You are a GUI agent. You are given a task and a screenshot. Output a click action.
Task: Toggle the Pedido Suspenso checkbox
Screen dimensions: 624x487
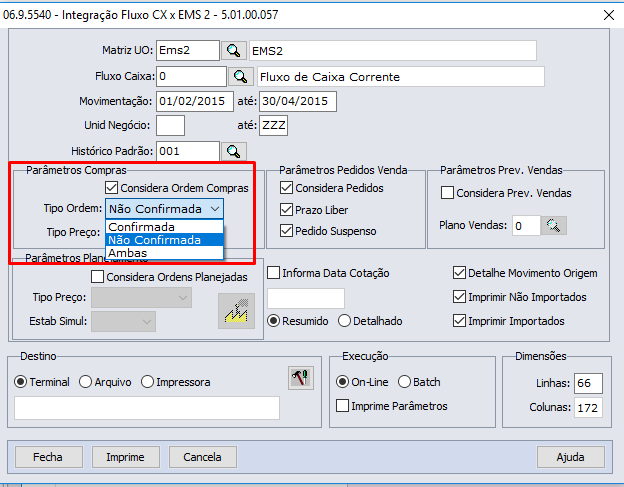click(286, 231)
